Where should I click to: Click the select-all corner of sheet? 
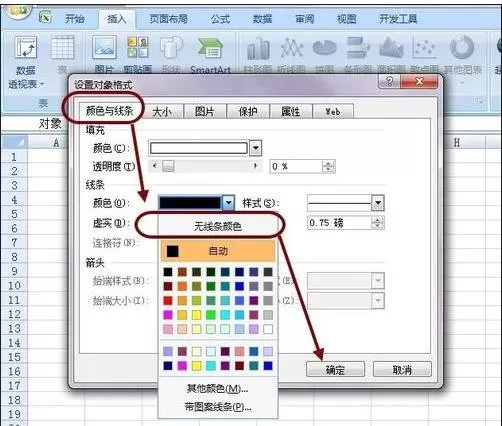tap(14, 142)
